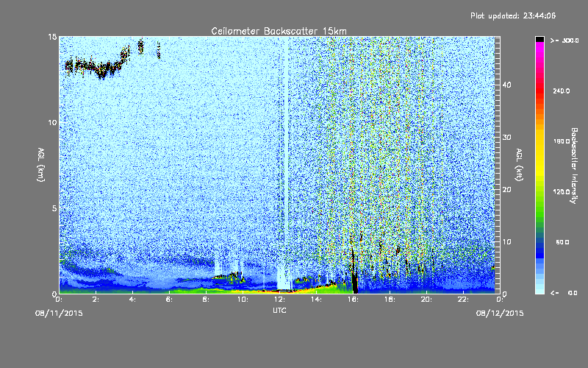Click the "2:" UTC tick label
The image size is (588, 368).
96,300
